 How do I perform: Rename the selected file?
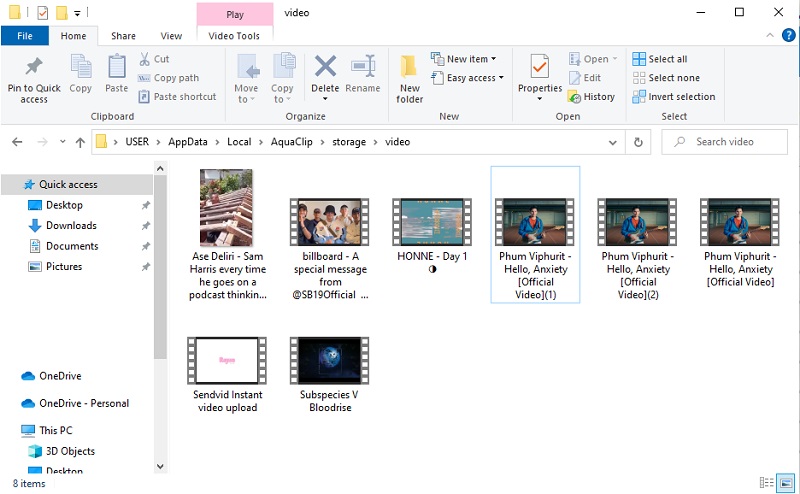(363, 75)
